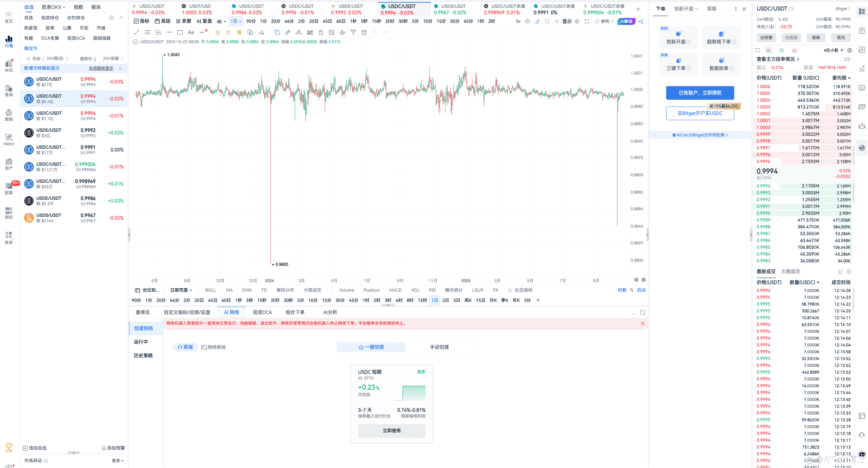Click the trash icon to delete drawings

364,32
